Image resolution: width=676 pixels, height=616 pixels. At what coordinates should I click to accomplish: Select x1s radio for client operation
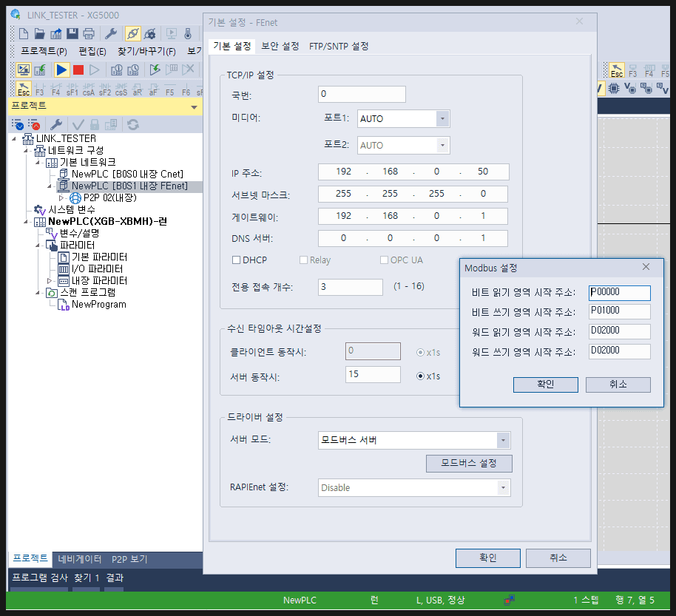(x=420, y=352)
